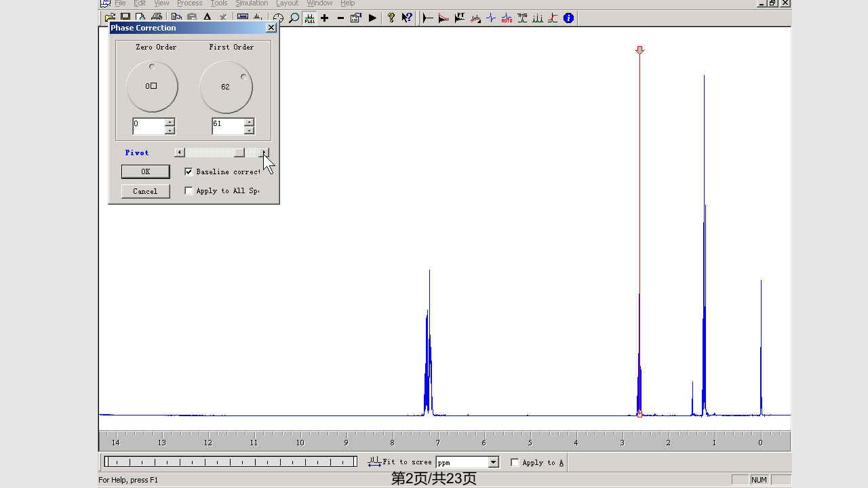Screen dimensions: 868x488
Task: Click the plus toolbar icon
Action: 325,18
